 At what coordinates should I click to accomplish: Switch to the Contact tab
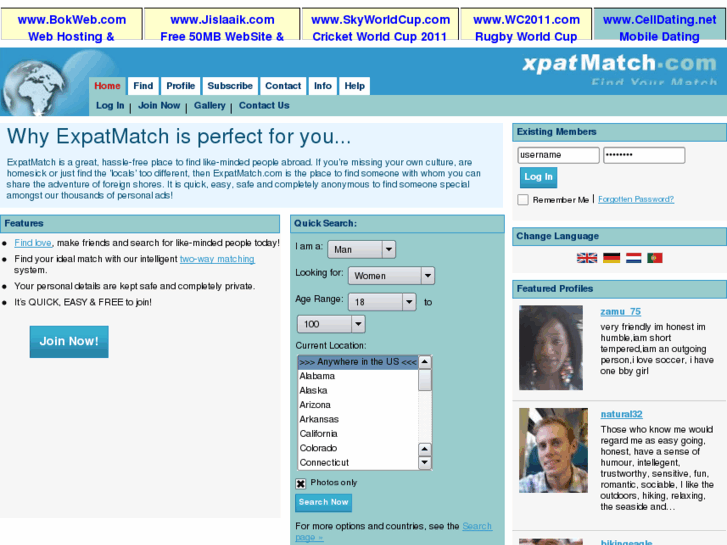click(x=283, y=86)
